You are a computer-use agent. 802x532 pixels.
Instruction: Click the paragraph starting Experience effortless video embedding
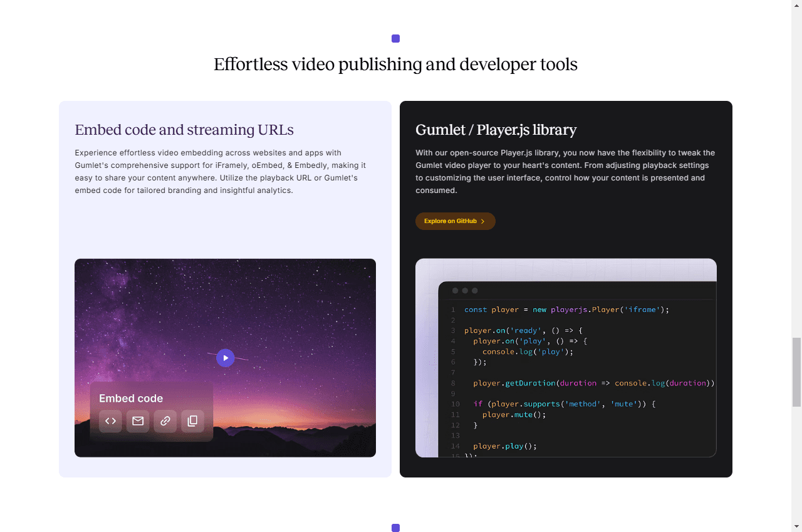coord(221,172)
